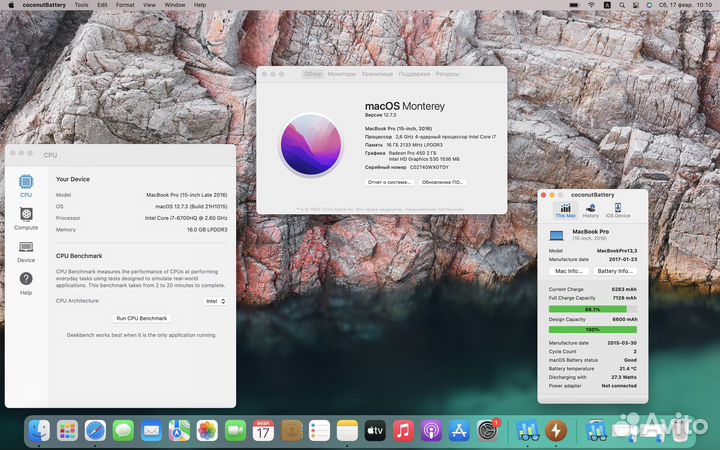Open Notes from the Dock

347,431
